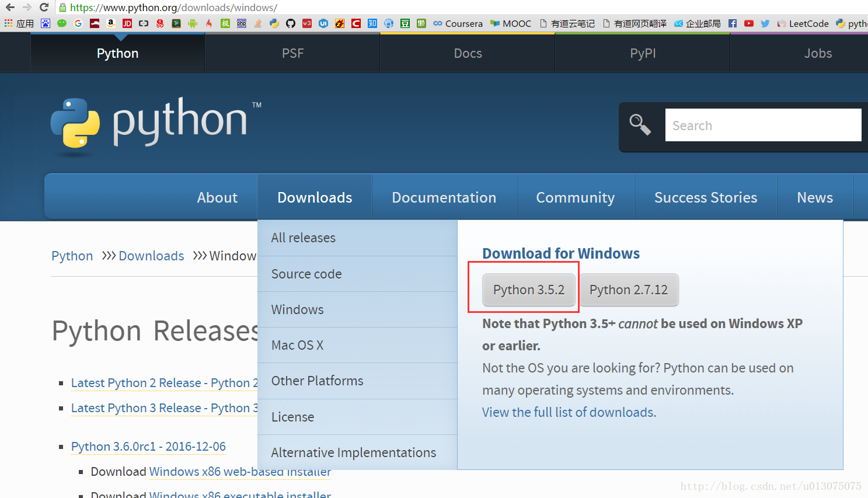
Task: Open the About menu
Action: [x=217, y=197]
